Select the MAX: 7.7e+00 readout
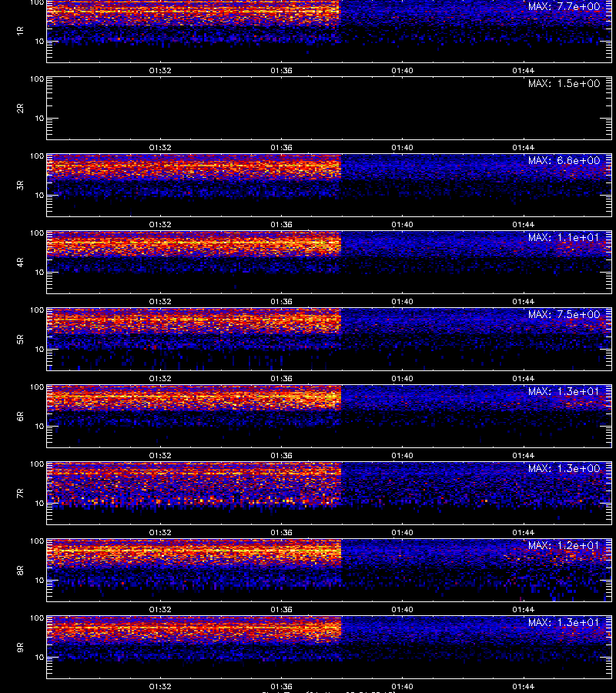616x693 pixels. tap(564, 7)
